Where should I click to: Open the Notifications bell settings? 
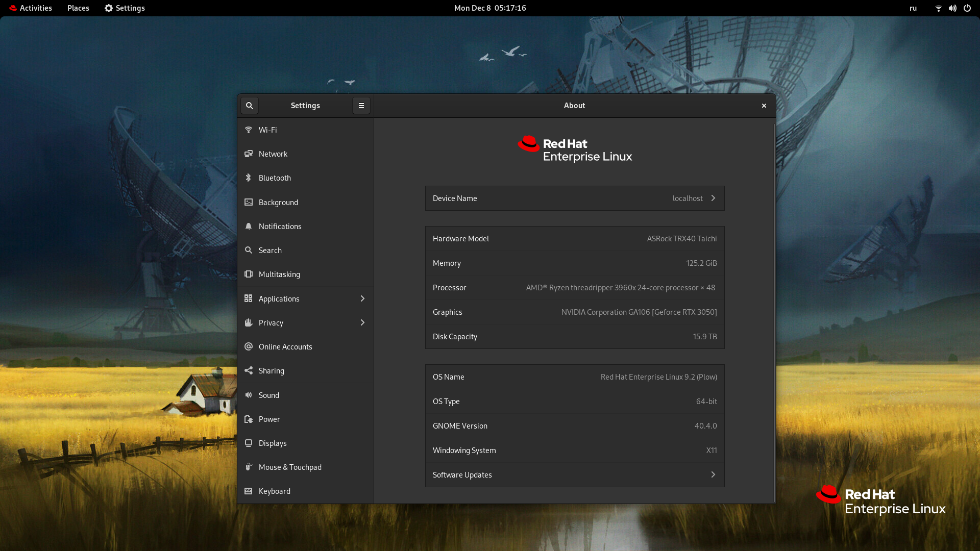(x=280, y=226)
